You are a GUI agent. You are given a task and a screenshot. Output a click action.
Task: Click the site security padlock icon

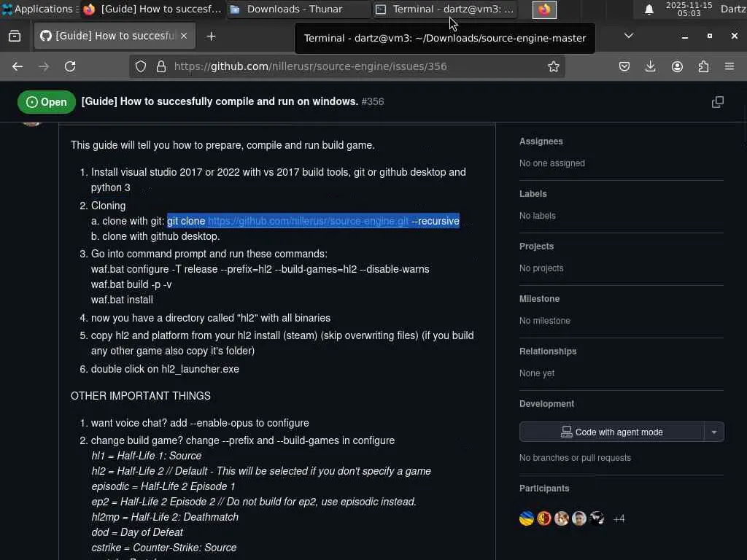click(x=161, y=66)
